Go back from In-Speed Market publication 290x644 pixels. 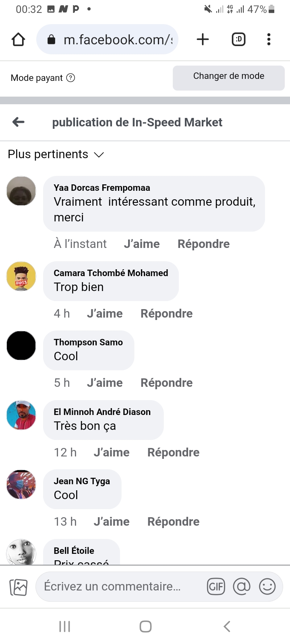click(19, 122)
